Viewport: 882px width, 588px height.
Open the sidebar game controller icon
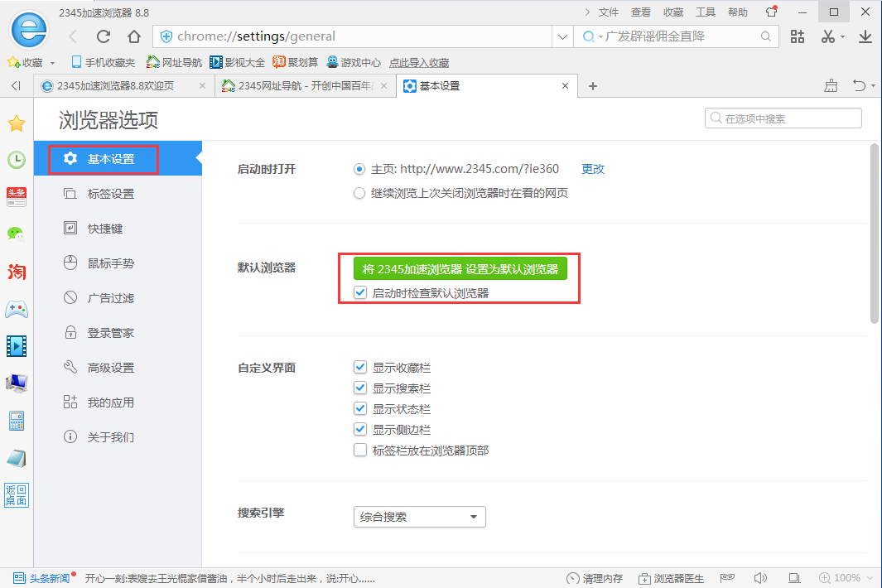pyautogui.click(x=17, y=309)
